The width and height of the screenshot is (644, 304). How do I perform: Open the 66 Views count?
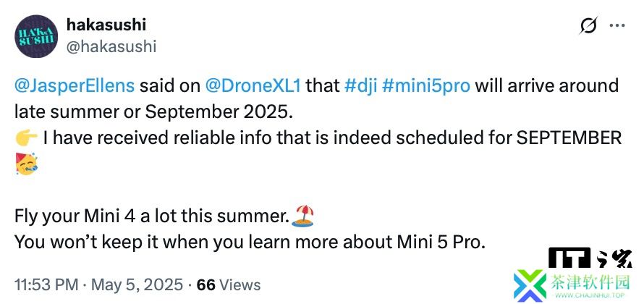[229, 284]
